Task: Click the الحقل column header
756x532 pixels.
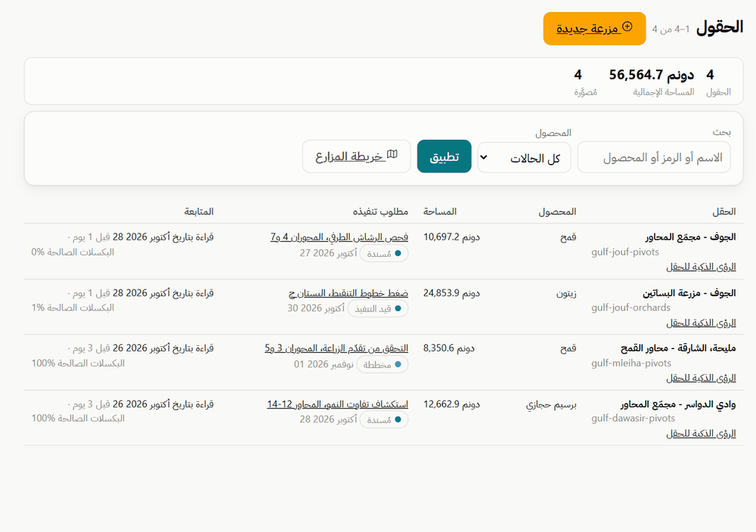Action: (724, 212)
